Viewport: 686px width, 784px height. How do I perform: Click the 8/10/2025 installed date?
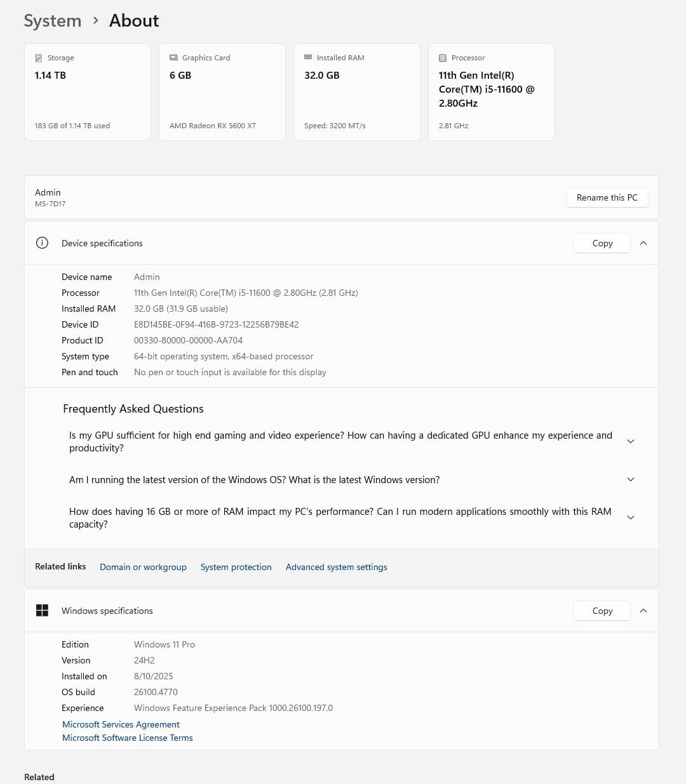point(154,676)
